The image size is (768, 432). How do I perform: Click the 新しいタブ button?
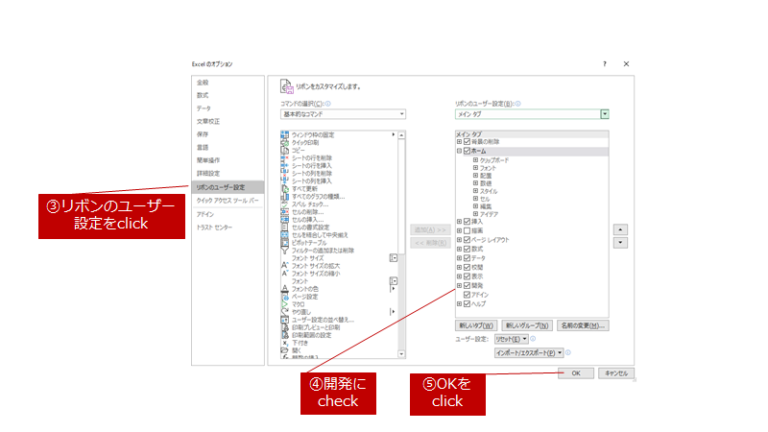(476, 325)
